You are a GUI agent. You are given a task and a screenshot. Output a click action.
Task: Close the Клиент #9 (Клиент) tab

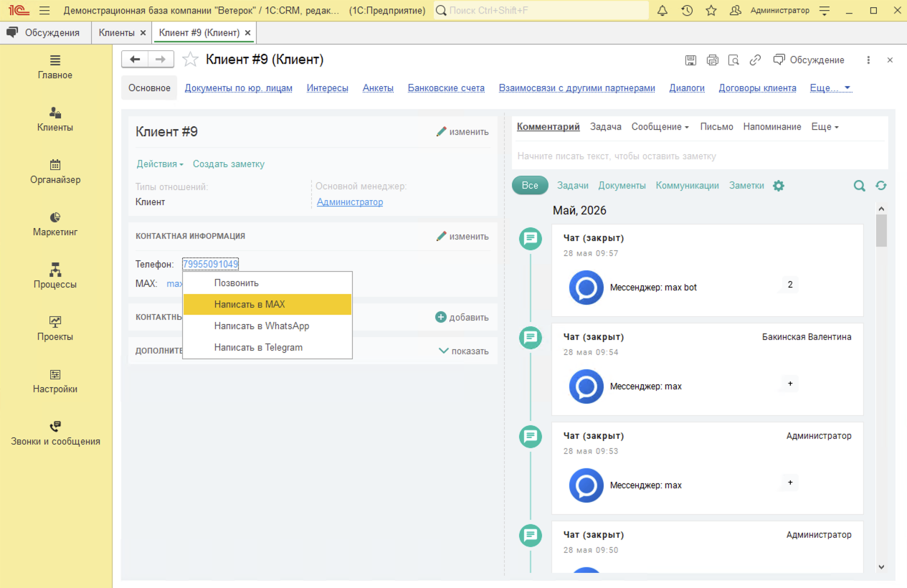247,33
